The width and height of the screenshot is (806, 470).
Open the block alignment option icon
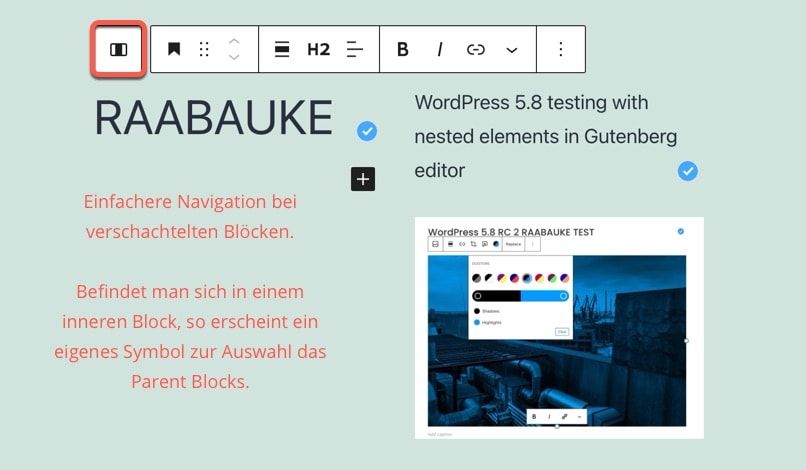(282, 49)
